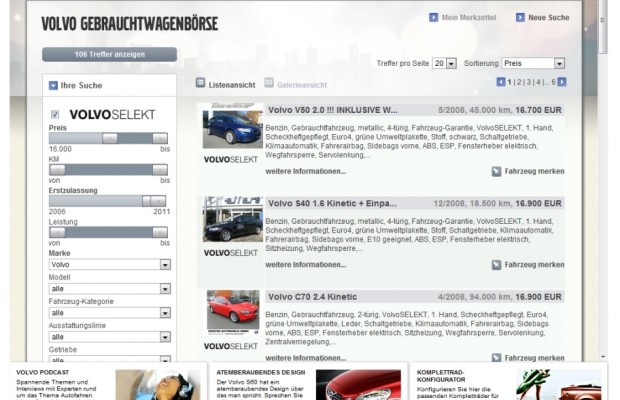Click the scrollbar down arrow
The width and height of the screenshot is (620, 400).
pyautogui.click(x=603, y=357)
